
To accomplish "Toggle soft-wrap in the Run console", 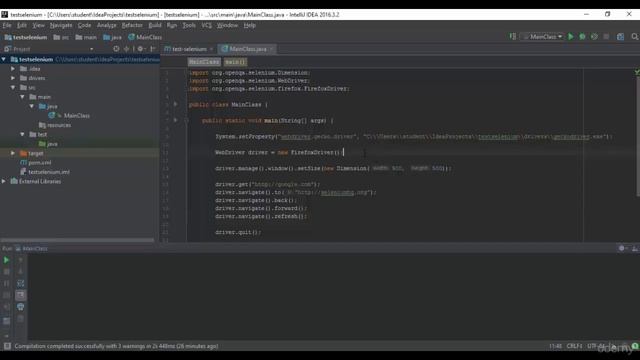I will [21, 283].
